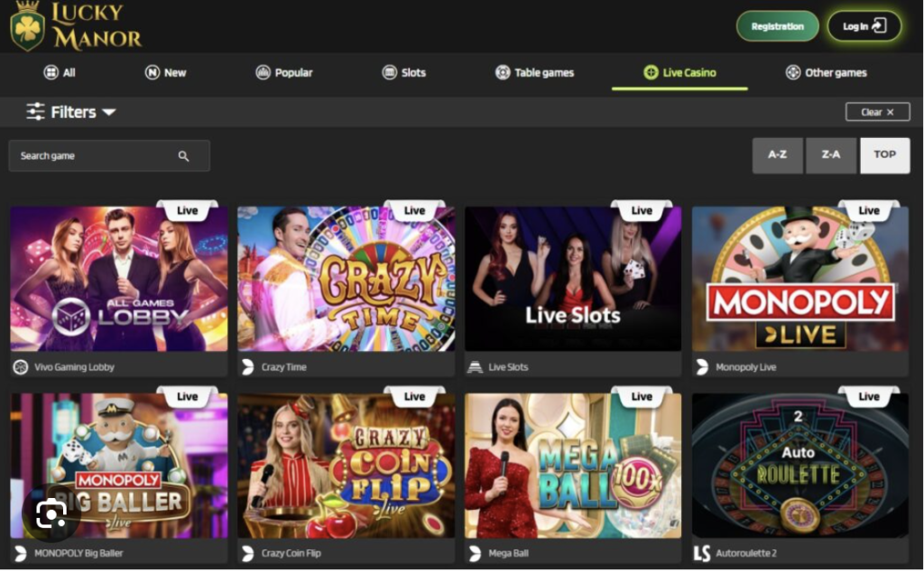Open the Other games tab
Screen dimensions: 924x572
[827, 72]
